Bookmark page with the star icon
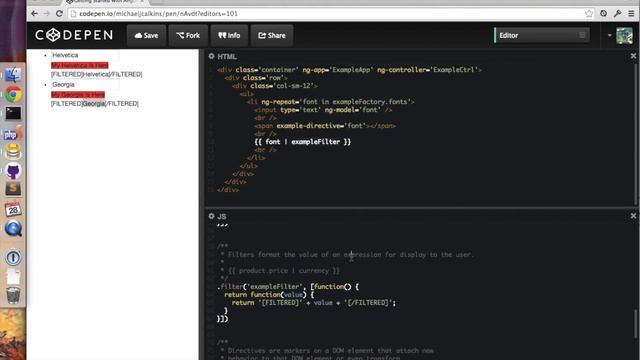 pyautogui.click(x=589, y=13)
